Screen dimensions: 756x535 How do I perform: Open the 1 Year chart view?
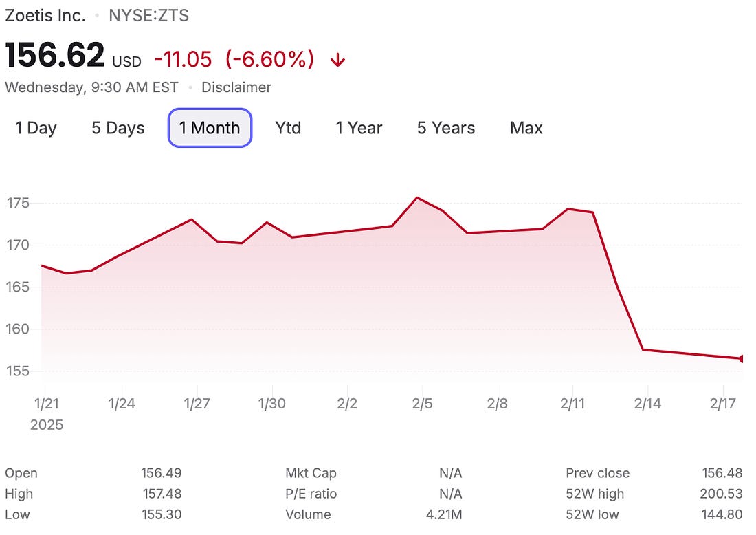coord(359,128)
